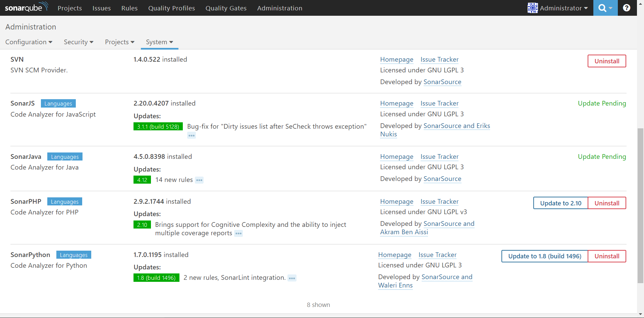Open SonarSource developer link for SonarJava
This screenshot has height=318, width=644.
pos(442,179)
